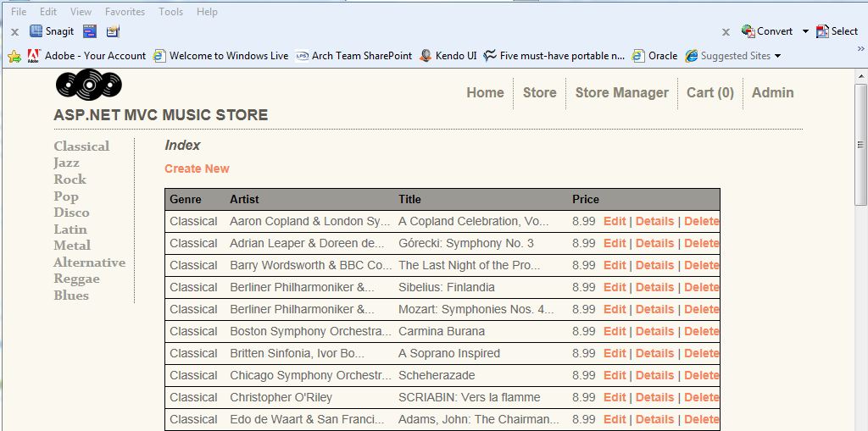The width and height of the screenshot is (868, 431).
Task: Select the Alternative genre
Action: tap(90, 262)
